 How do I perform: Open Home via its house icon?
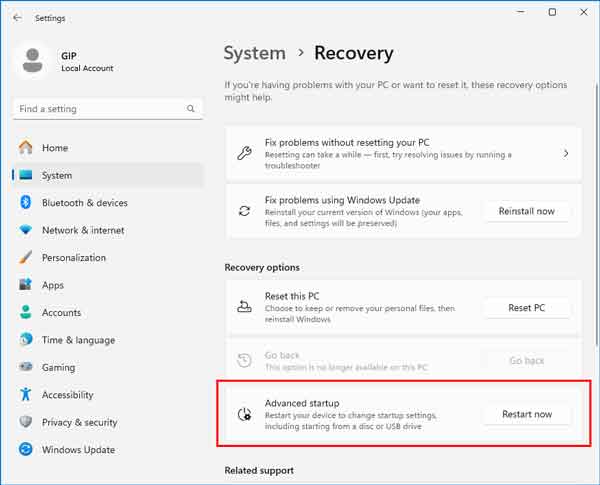[26, 147]
